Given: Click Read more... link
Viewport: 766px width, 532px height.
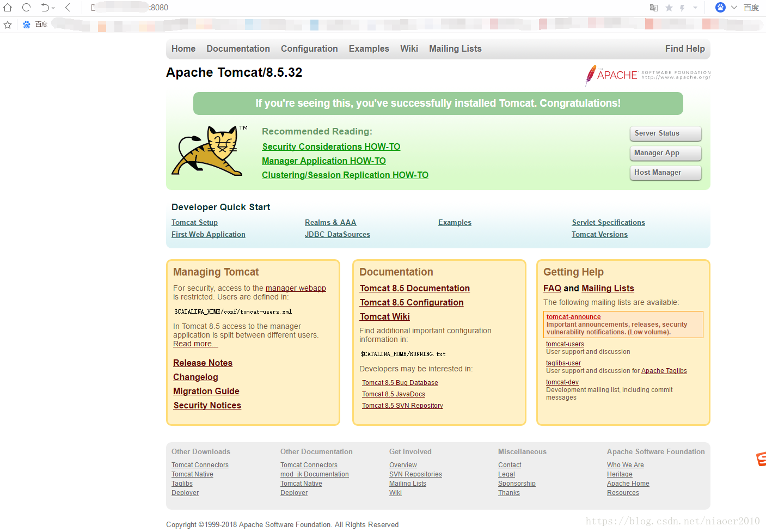Looking at the screenshot, I should coord(195,344).
